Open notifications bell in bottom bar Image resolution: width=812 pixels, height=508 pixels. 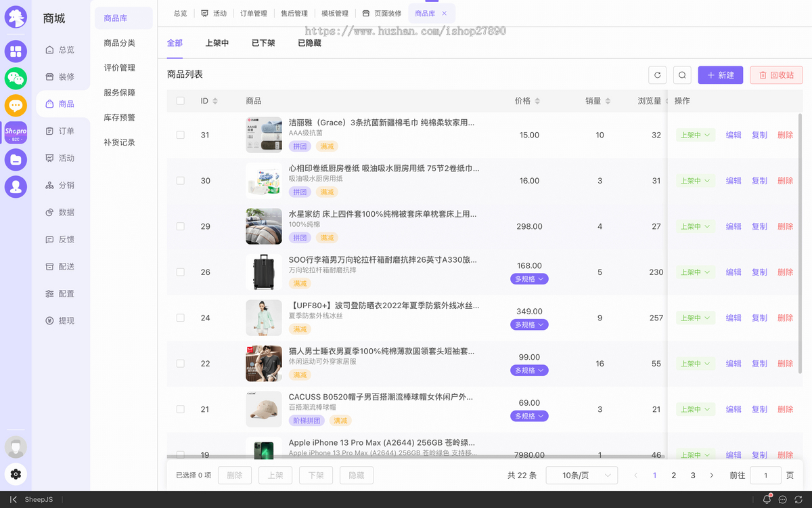point(767,499)
